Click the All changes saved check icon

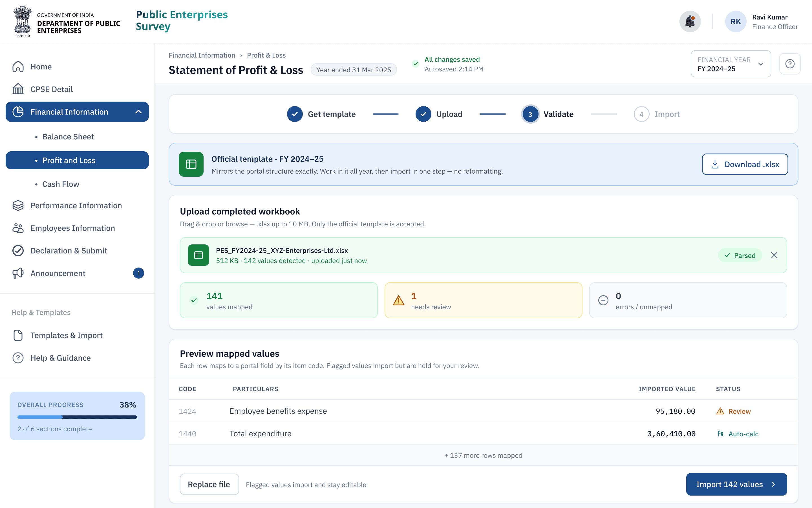click(x=415, y=64)
